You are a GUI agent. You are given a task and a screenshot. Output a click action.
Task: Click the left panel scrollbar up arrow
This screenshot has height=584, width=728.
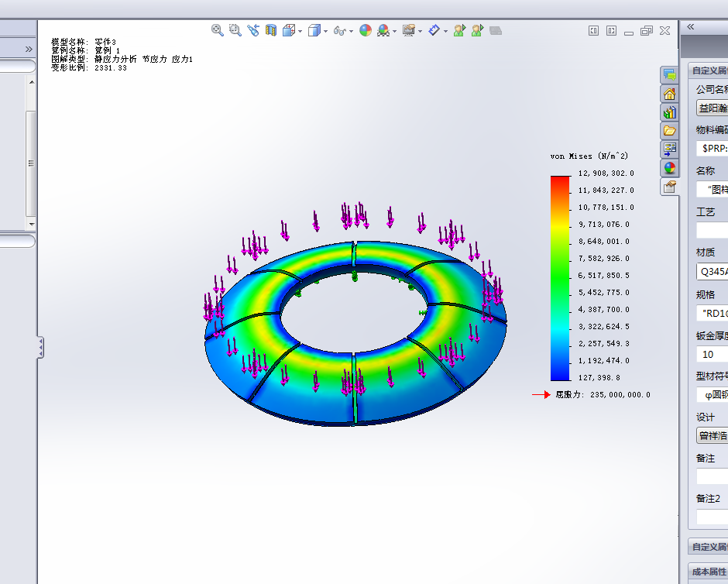point(31,82)
